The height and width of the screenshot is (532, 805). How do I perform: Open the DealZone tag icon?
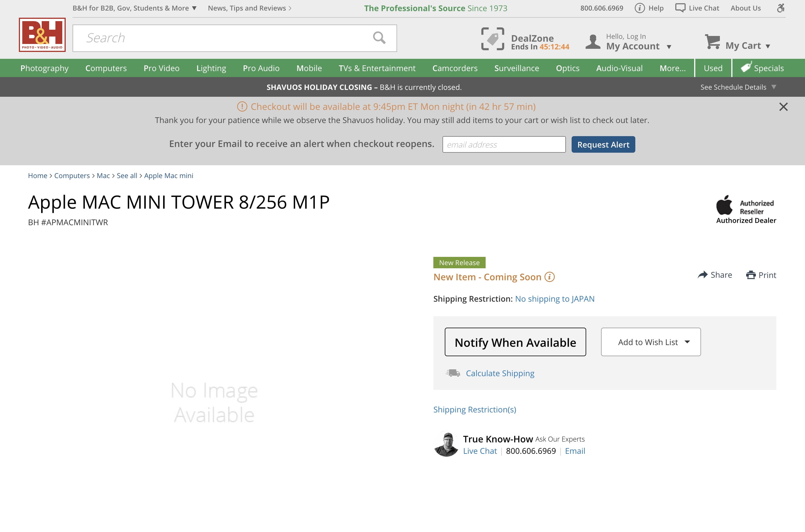tap(493, 39)
